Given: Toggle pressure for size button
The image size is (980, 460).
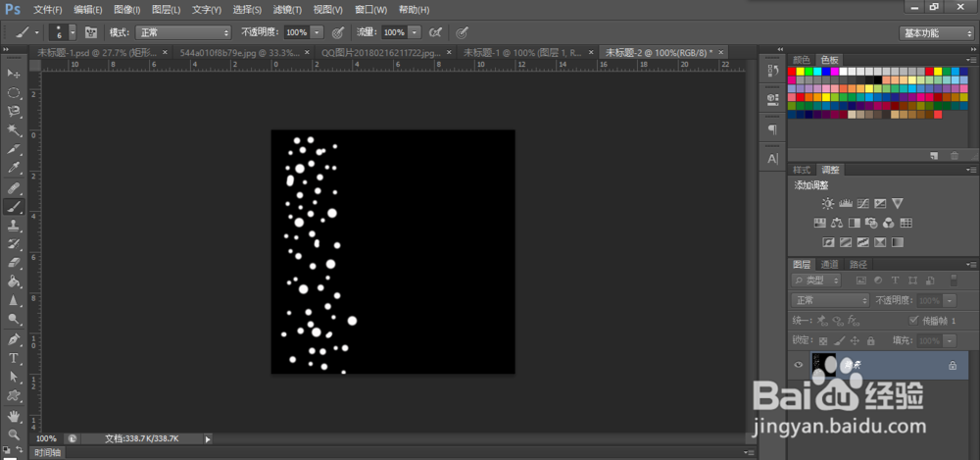Looking at the screenshot, I should [x=462, y=32].
